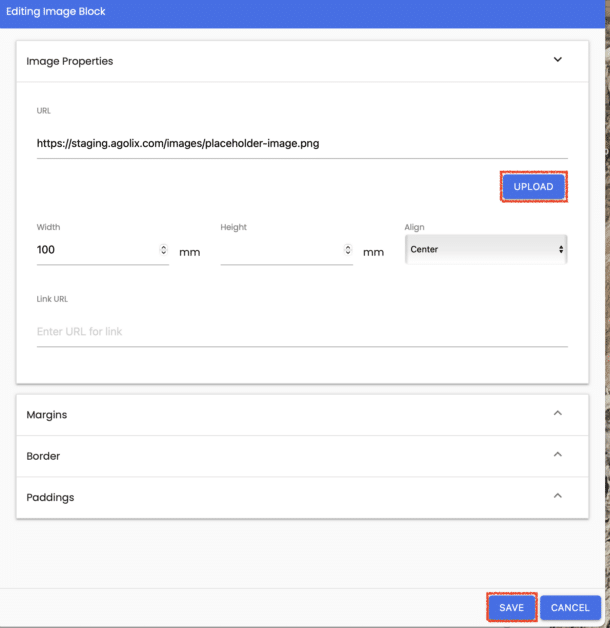Click the Image Properties header title

pos(70,61)
